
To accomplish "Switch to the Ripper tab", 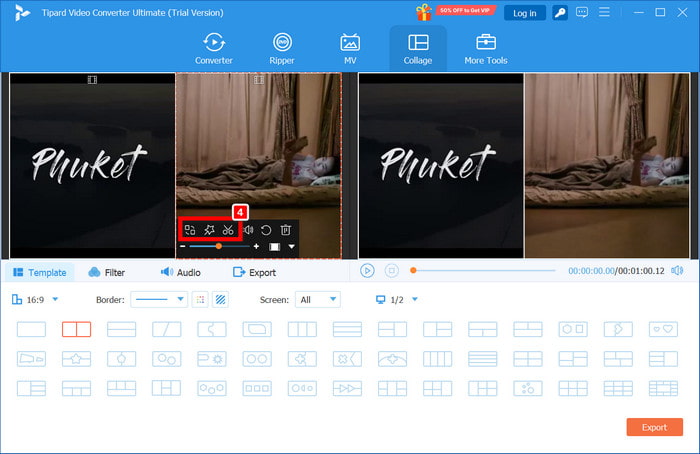I will tap(282, 49).
